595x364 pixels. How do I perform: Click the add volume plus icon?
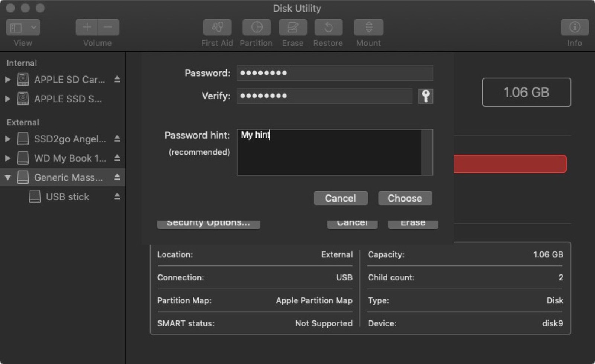[86, 27]
